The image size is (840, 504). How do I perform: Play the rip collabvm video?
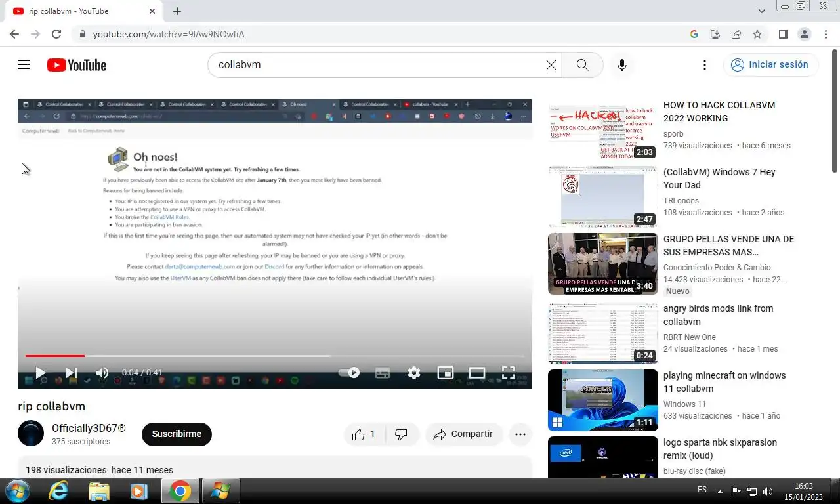click(x=40, y=373)
